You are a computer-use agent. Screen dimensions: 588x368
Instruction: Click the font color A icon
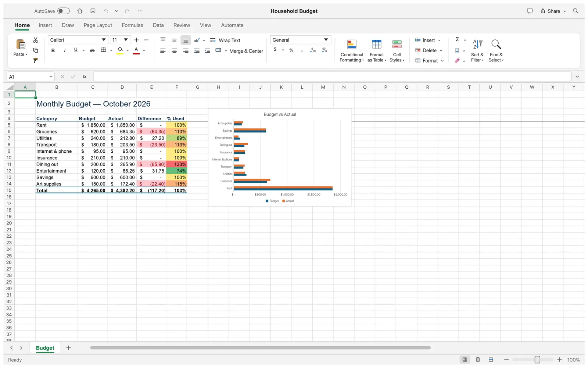pos(136,50)
